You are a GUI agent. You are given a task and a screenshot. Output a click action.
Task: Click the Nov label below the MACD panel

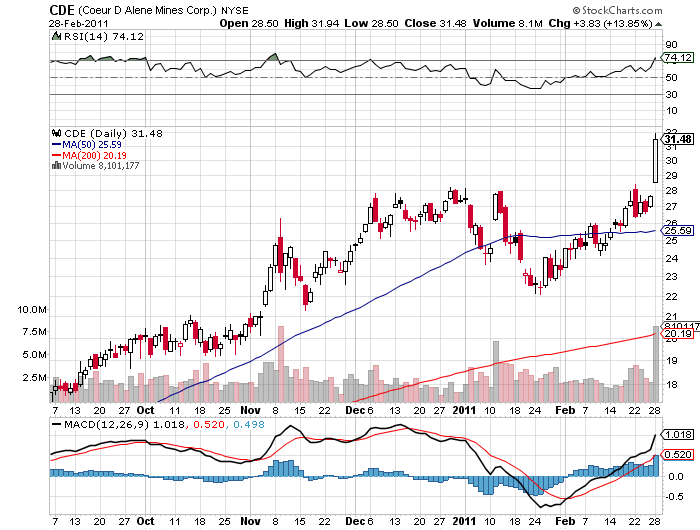tap(250, 521)
